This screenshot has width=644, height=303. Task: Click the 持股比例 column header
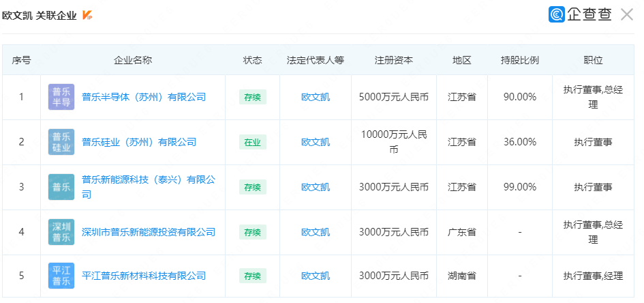pos(520,60)
